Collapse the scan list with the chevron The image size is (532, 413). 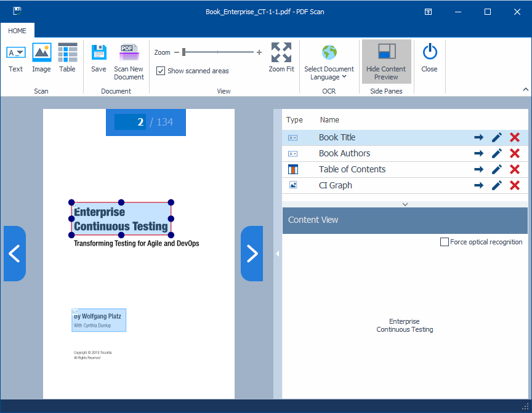pyautogui.click(x=405, y=204)
